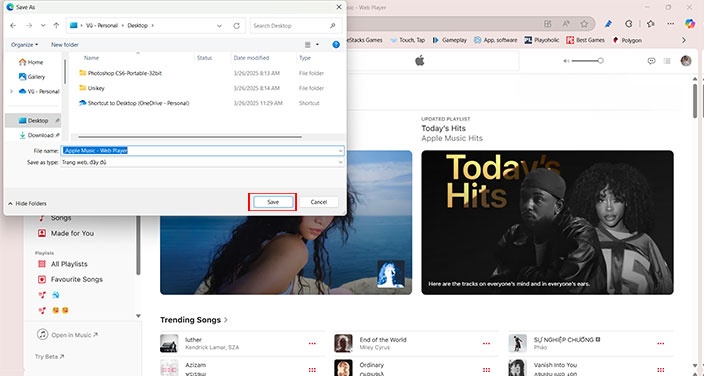Expand the Vũ - Personal OneDrive node
This screenshot has height=376, width=704.
coord(11,91)
